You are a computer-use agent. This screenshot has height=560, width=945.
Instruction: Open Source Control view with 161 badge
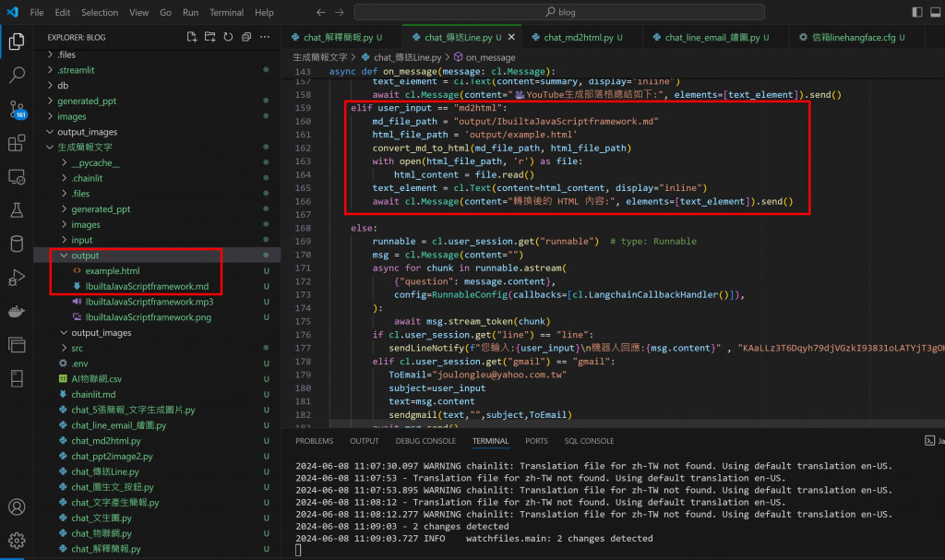(x=17, y=109)
